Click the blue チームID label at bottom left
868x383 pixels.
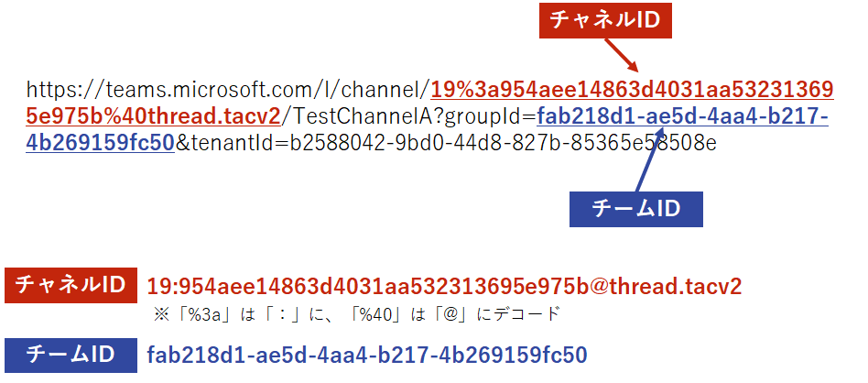click(x=71, y=355)
